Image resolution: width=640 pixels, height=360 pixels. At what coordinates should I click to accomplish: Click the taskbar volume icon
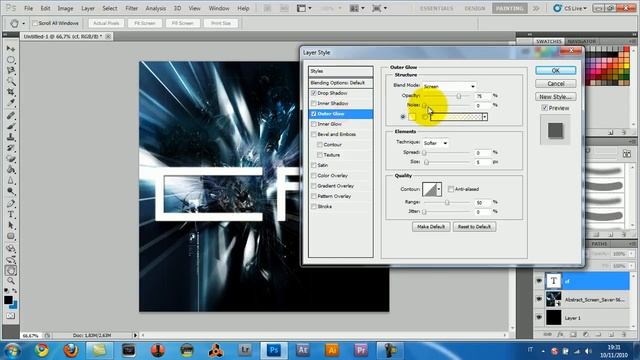click(x=588, y=351)
